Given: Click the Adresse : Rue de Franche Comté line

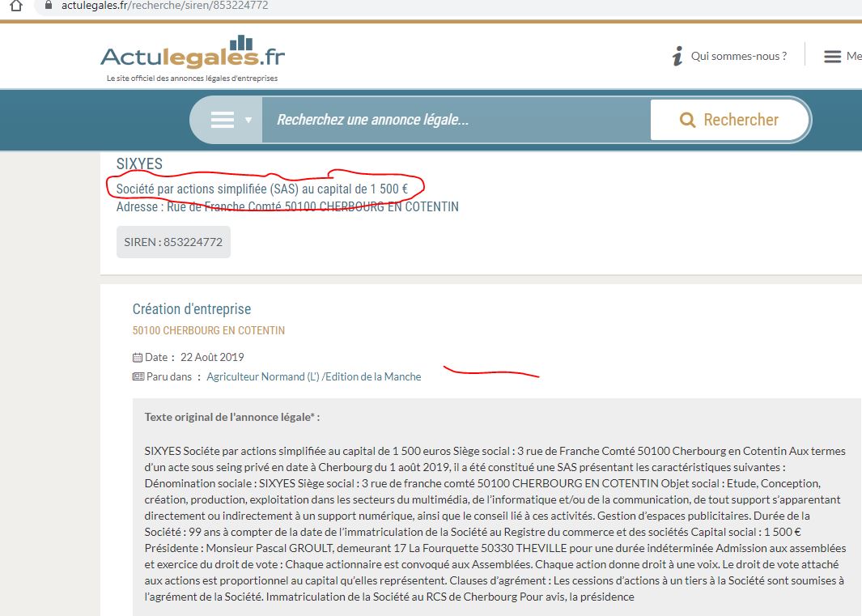Looking at the screenshot, I should click(x=287, y=206).
